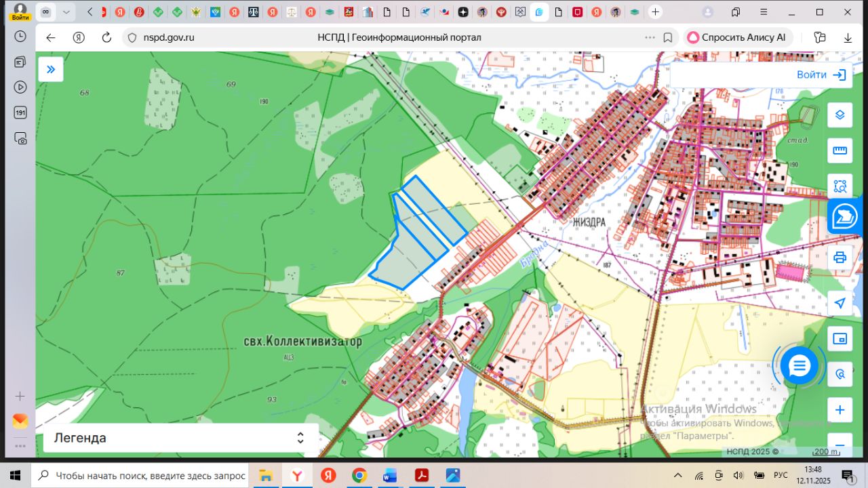Click the my location arrow icon
868x488 pixels.
point(840,303)
